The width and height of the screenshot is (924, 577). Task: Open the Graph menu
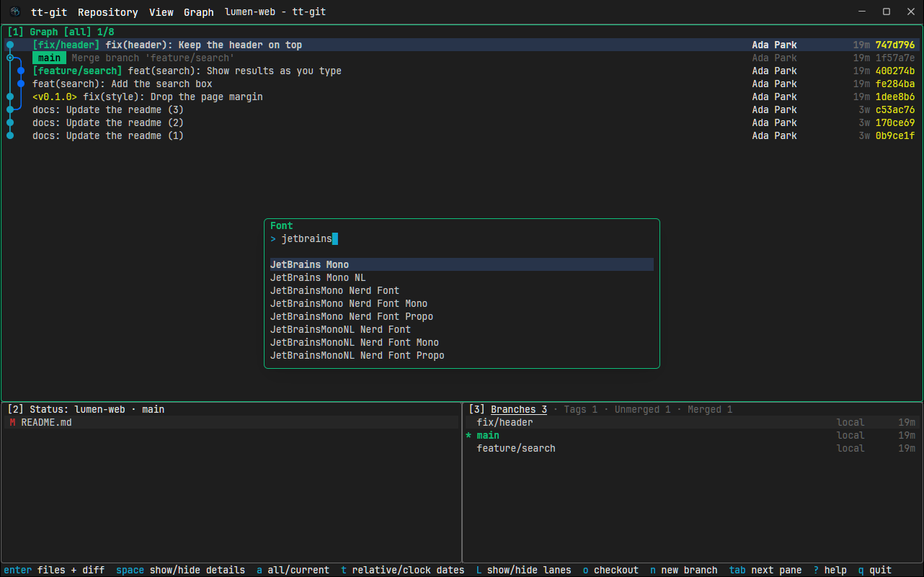(199, 12)
